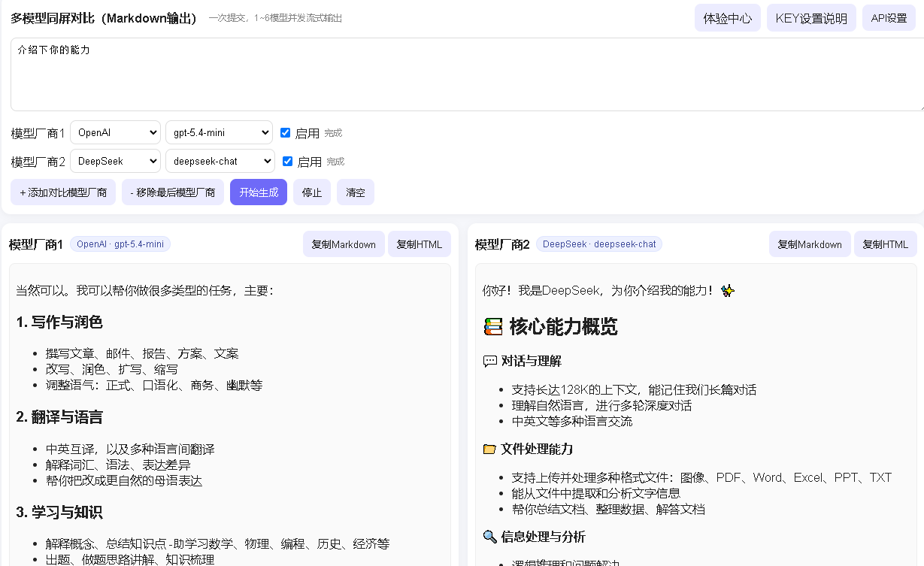
Task: Open the 体验中心 page
Action: [727, 18]
